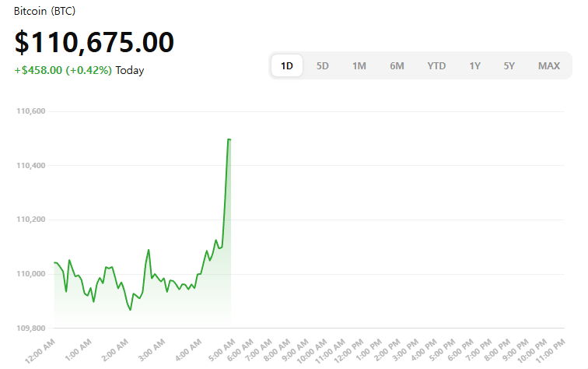Open the 6M chart range

click(397, 66)
